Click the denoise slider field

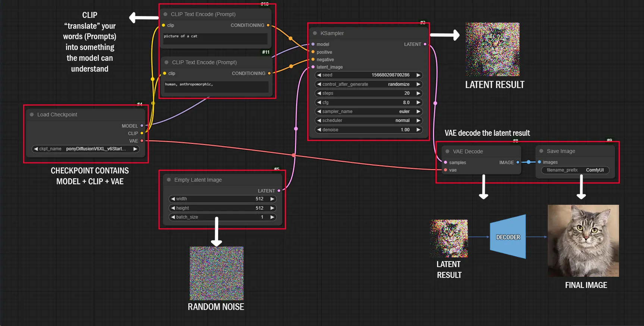click(x=368, y=130)
